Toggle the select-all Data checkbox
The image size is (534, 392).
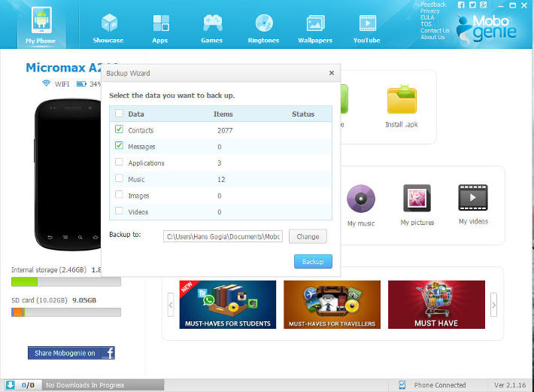[x=119, y=113]
